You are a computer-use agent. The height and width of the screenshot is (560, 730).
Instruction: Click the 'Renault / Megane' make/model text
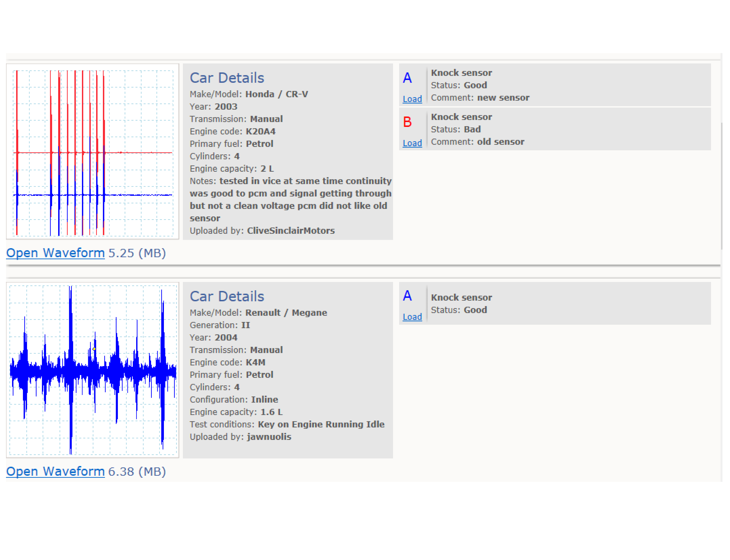coord(286,313)
